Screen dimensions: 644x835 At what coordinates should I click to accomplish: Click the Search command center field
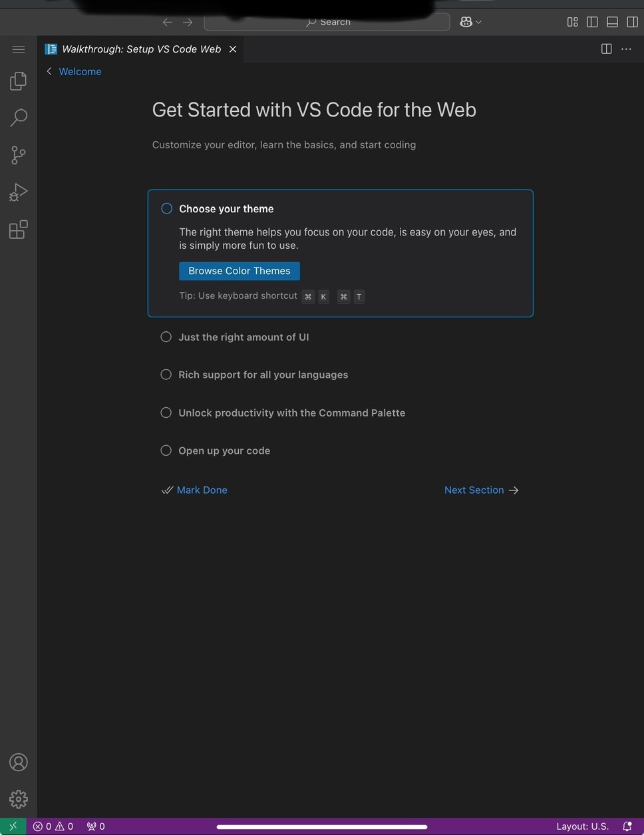pos(327,22)
